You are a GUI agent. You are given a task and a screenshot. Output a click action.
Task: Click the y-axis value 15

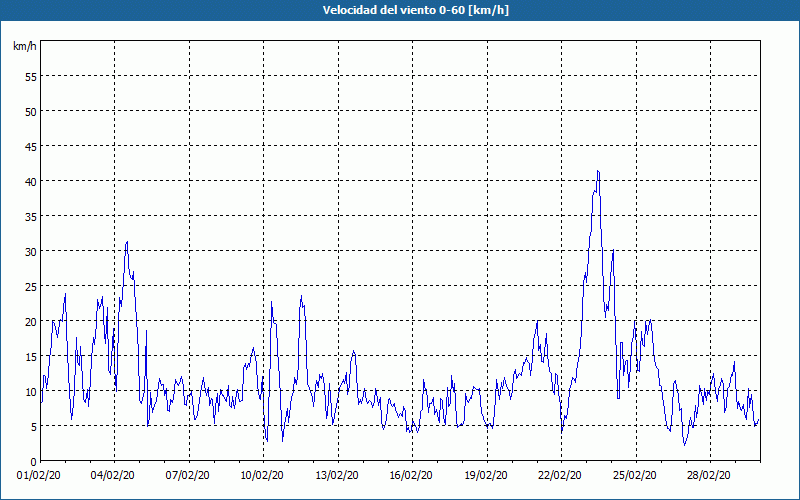(31, 357)
